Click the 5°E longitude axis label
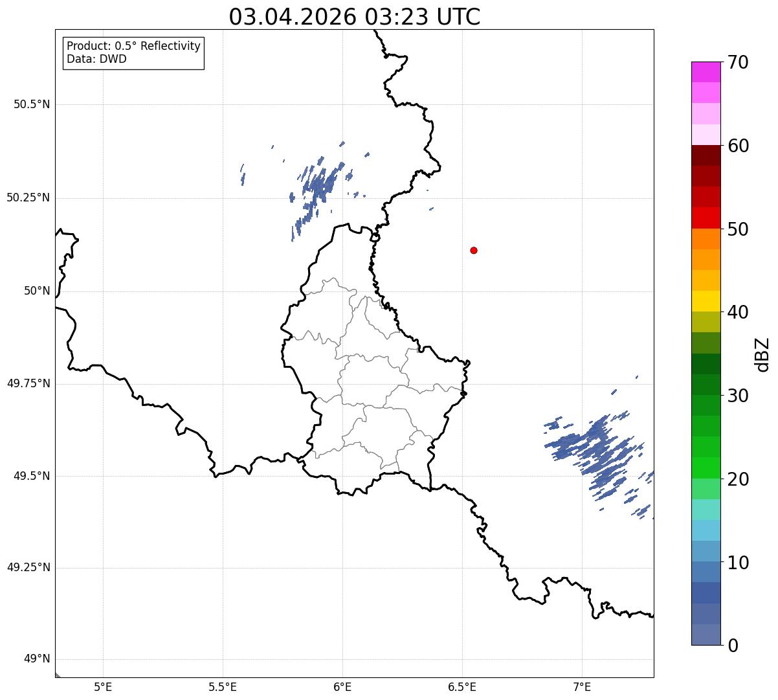Screen dimensions: 778x700 [103, 686]
